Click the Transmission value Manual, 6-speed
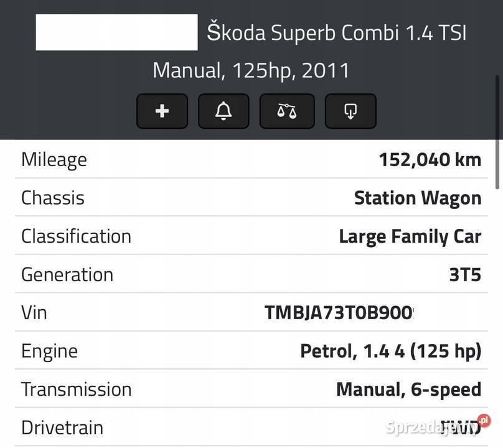 coord(408,388)
